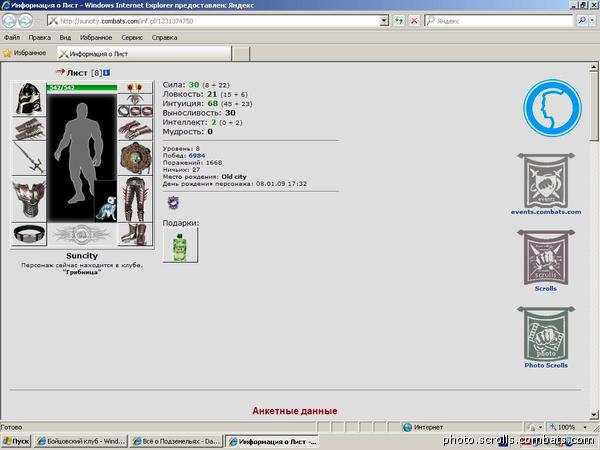Viewport: 600px width, 450px height.
Task: Click the browser forward arrow button
Action: coord(25,21)
